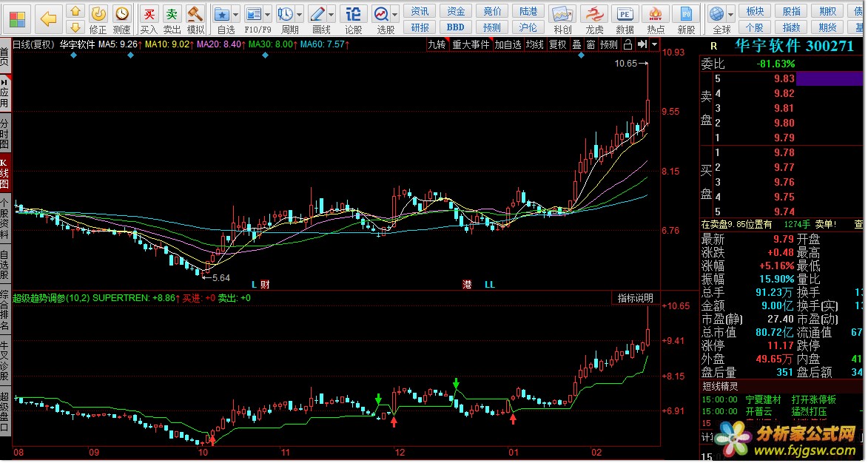Click the lock icon in chart toolbar

pyautogui.click(x=628, y=44)
